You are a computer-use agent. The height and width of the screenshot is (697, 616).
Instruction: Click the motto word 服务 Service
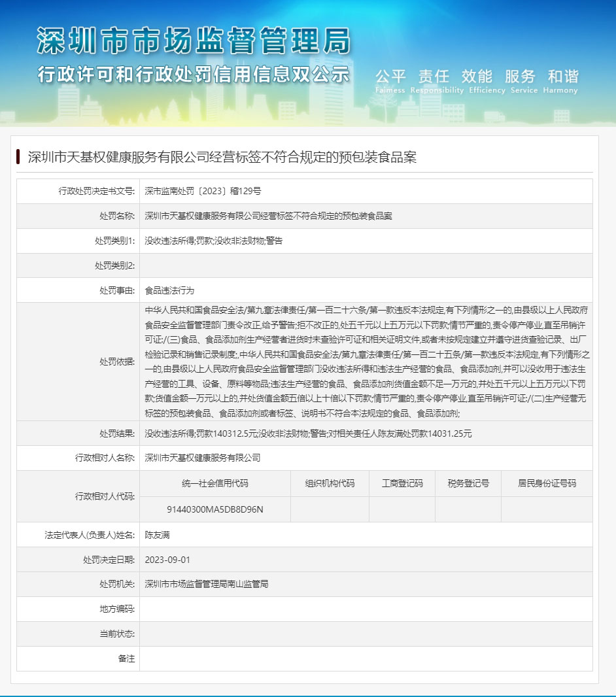pyautogui.click(x=524, y=81)
